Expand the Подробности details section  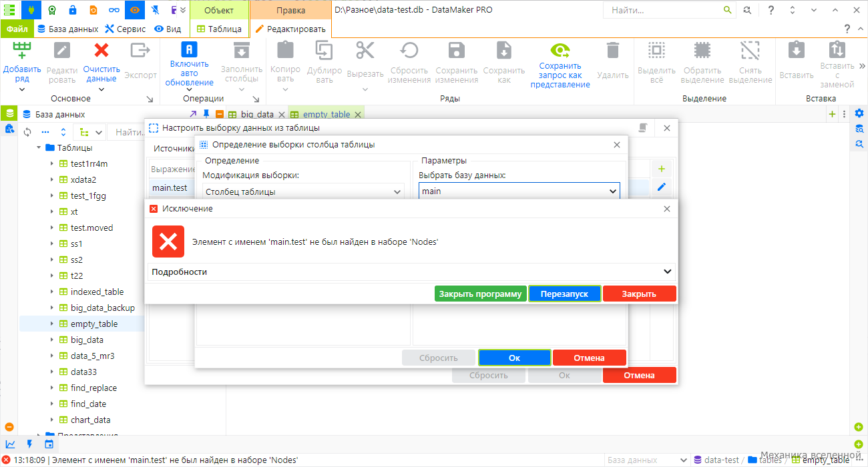411,272
